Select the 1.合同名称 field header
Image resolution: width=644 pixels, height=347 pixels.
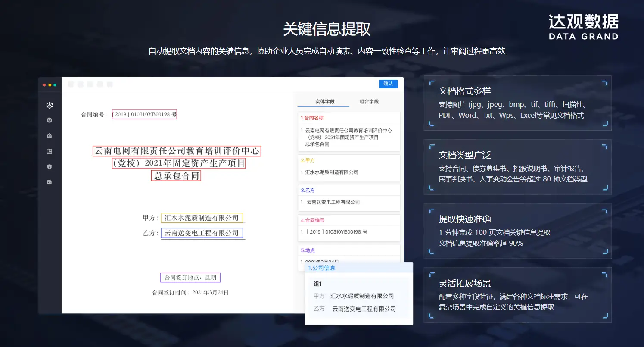312,118
